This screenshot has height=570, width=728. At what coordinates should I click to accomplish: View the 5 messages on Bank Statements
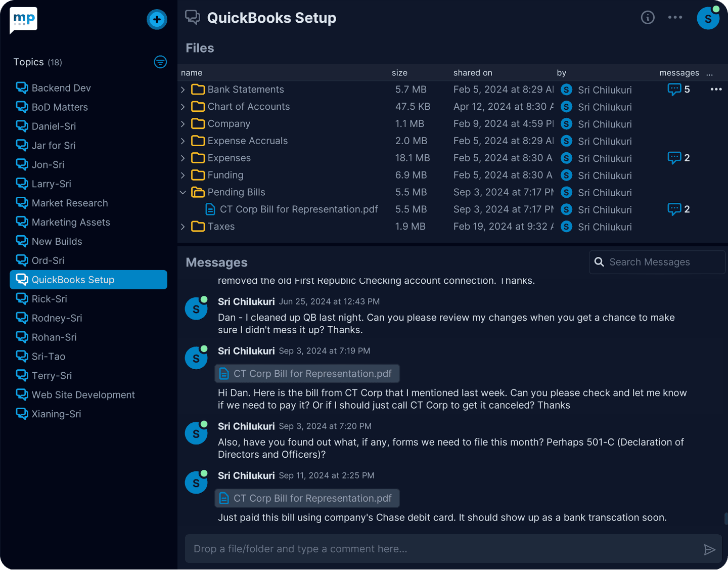678,90
